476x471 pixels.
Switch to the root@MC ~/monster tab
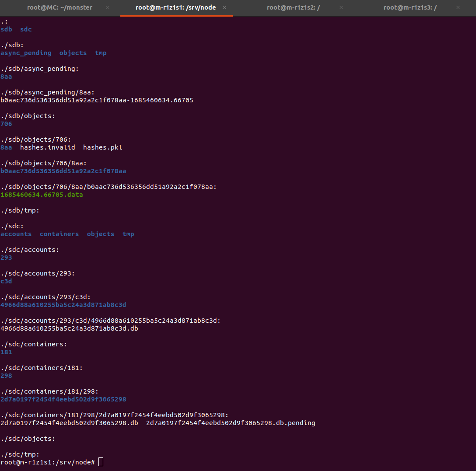coord(59,7)
